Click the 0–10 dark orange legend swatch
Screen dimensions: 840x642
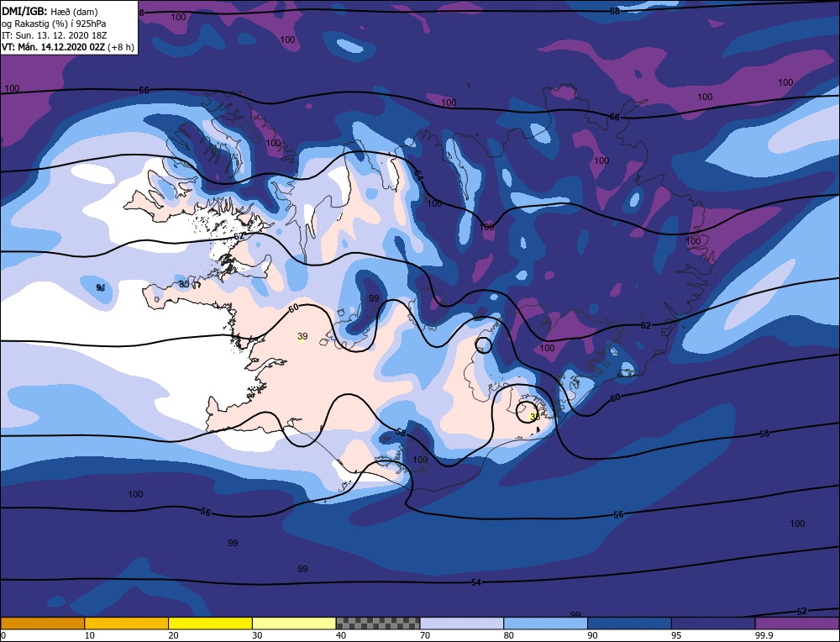click(42, 623)
